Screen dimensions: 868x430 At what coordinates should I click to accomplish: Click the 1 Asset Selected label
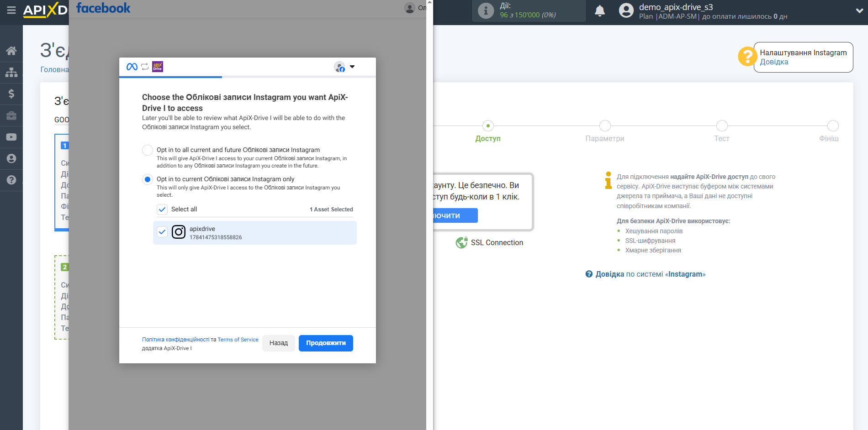coord(331,210)
